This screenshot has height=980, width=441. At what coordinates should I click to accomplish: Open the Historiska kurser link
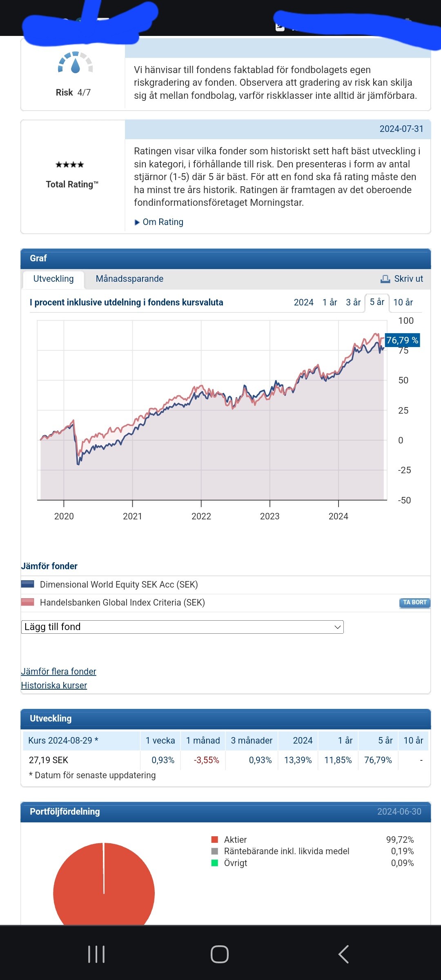[x=54, y=685]
